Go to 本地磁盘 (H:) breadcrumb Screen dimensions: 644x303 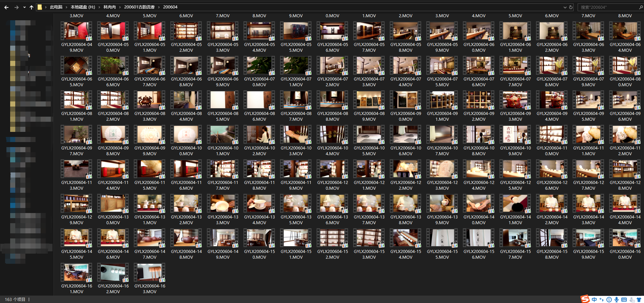(x=83, y=7)
